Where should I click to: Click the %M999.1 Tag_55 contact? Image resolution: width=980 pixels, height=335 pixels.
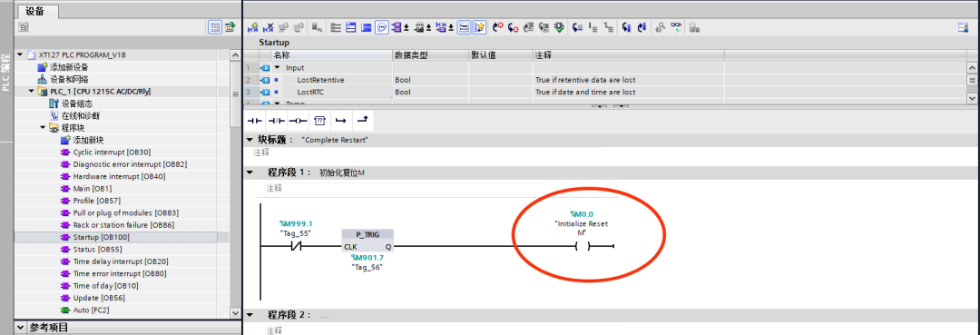pyautogui.click(x=296, y=246)
